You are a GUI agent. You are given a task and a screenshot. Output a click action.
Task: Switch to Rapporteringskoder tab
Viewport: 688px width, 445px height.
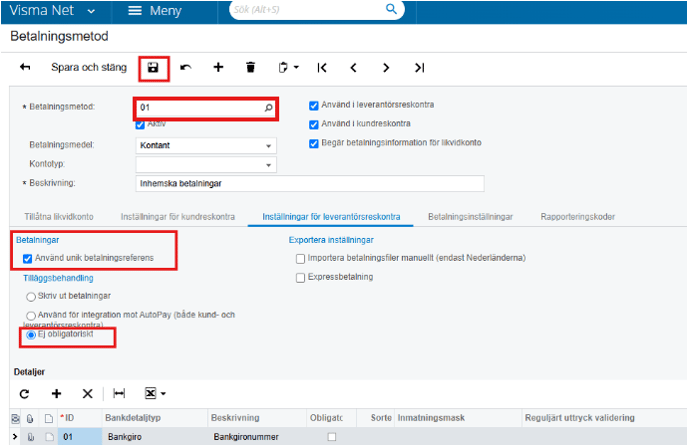pos(577,217)
